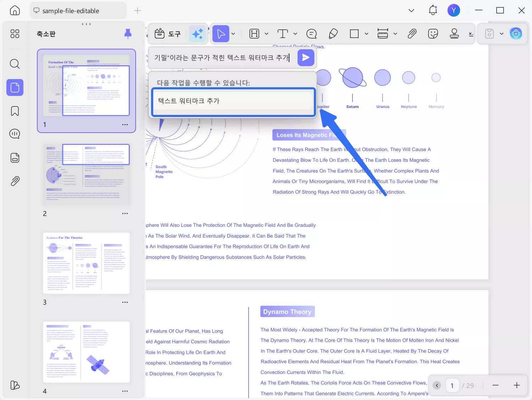Click the Mercury planet label

pyautogui.click(x=436, y=107)
